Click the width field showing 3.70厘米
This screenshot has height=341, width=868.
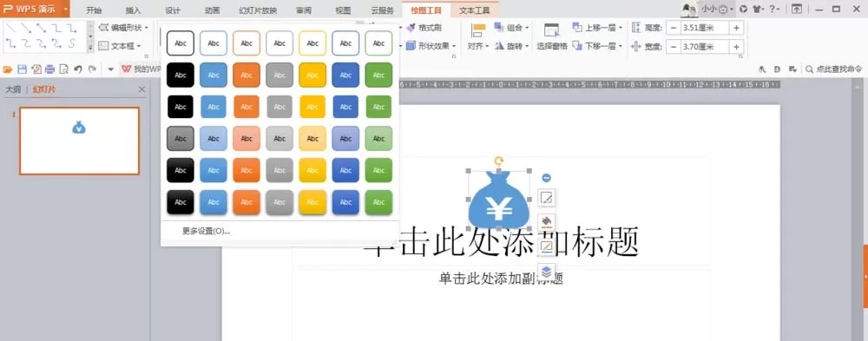click(705, 47)
